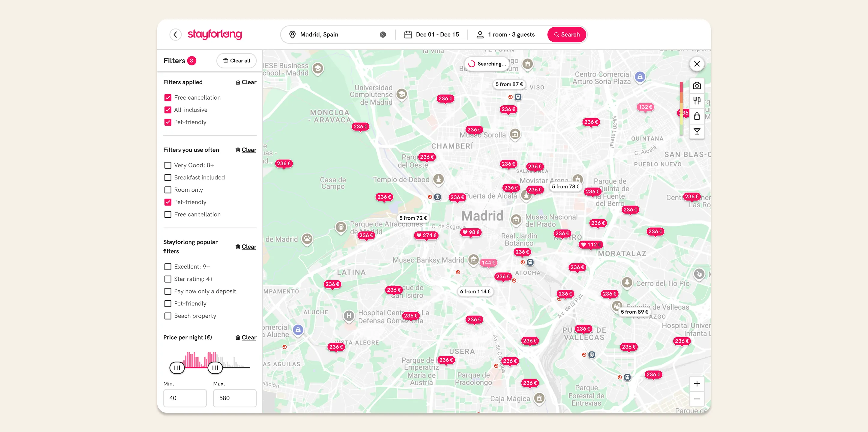Viewport: 868px width, 432px height.
Task: Show attractions using the camera icon
Action: (697, 85)
